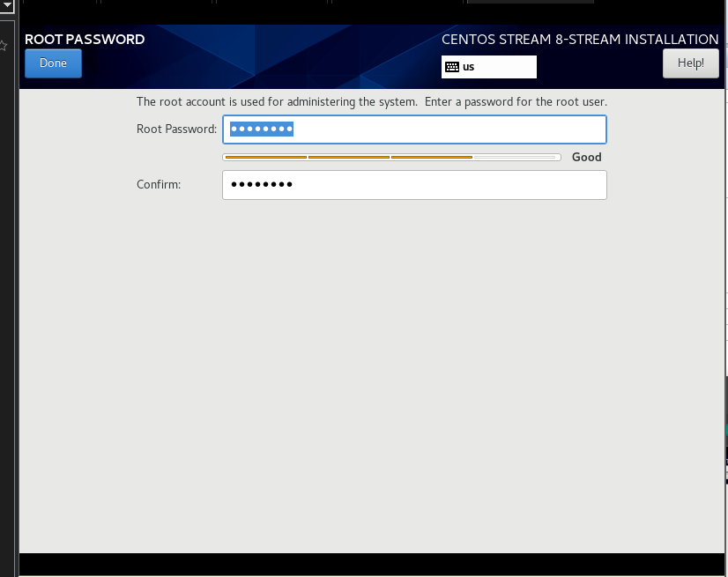Click the keyboard icon next to us

pyautogui.click(x=452, y=67)
